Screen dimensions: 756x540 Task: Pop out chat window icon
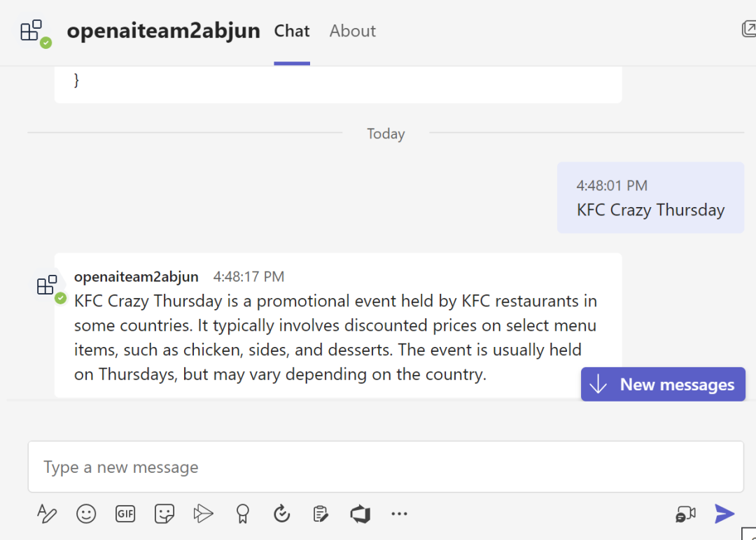click(x=749, y=29)
